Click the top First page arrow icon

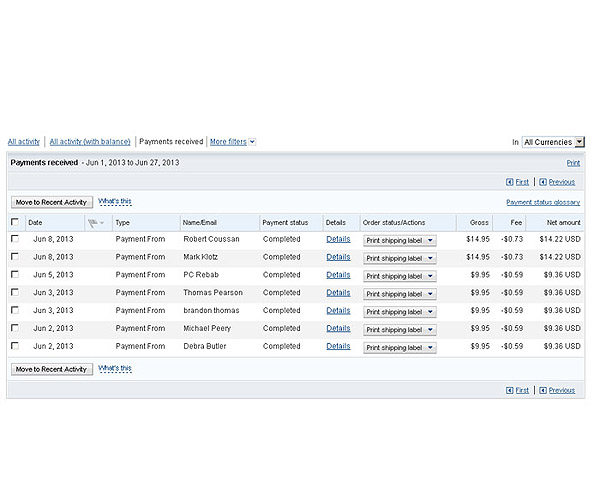coord(510,182)
